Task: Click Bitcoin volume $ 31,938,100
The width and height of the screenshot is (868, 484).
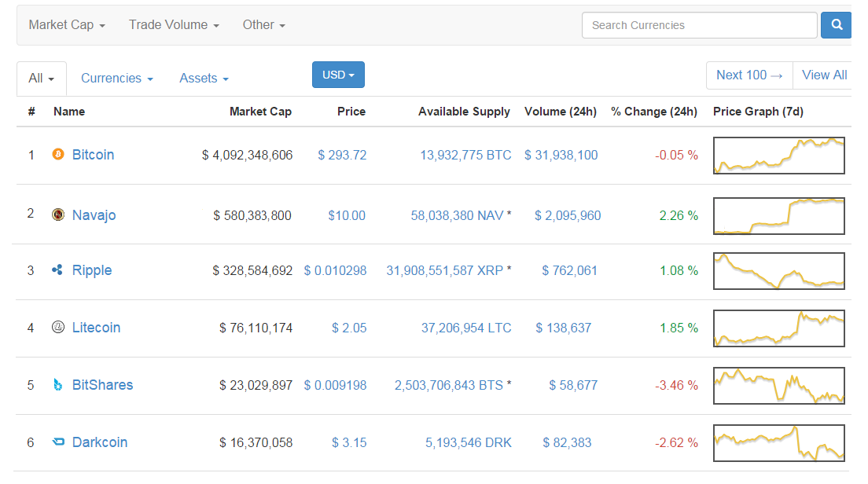Action: [x=561, y=155]
